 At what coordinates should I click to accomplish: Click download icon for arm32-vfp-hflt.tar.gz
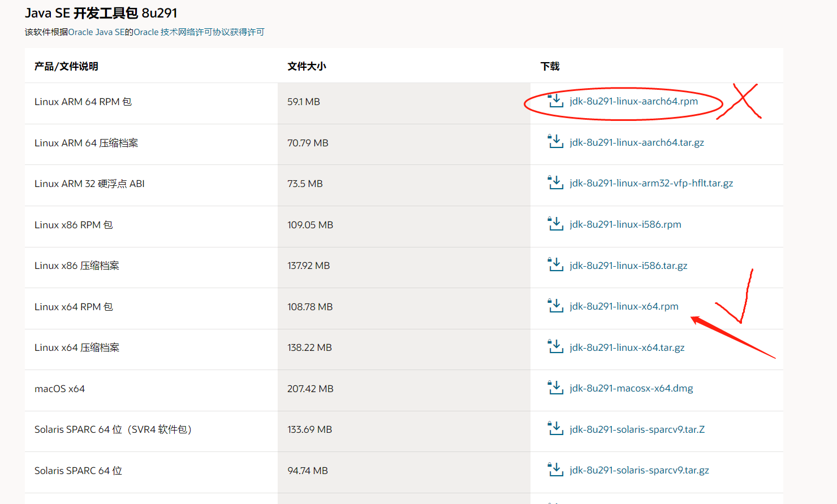tap(555, 183)
